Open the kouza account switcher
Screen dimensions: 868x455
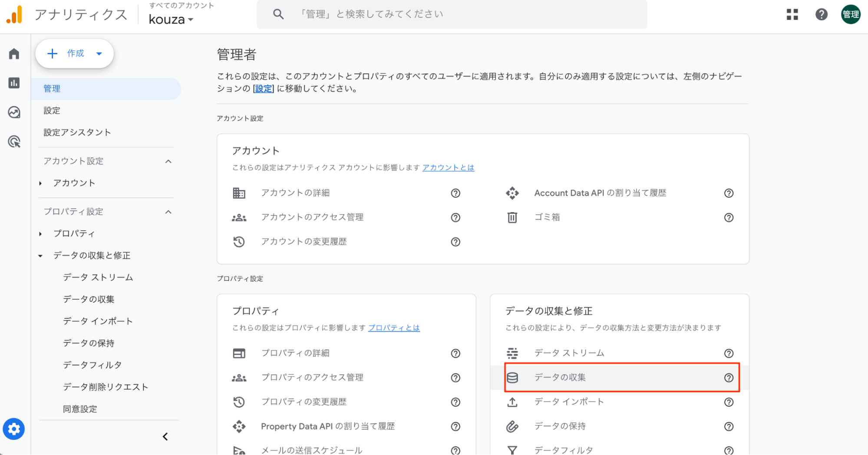pos(171,20)
